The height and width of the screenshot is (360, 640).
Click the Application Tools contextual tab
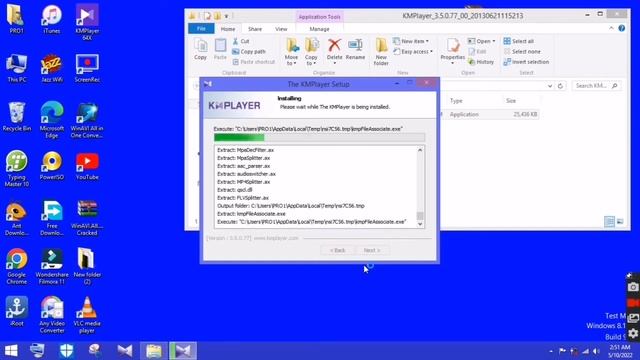[319, 17]
